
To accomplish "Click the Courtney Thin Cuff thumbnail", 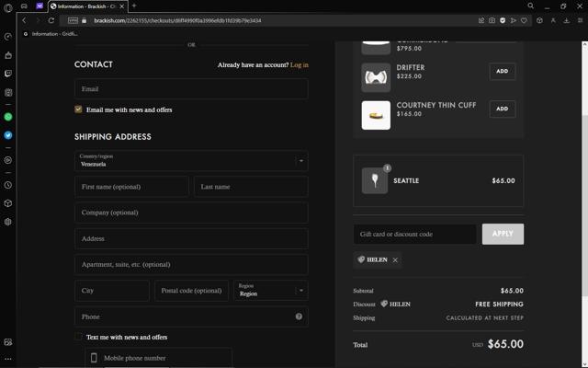I will [376, 115].
